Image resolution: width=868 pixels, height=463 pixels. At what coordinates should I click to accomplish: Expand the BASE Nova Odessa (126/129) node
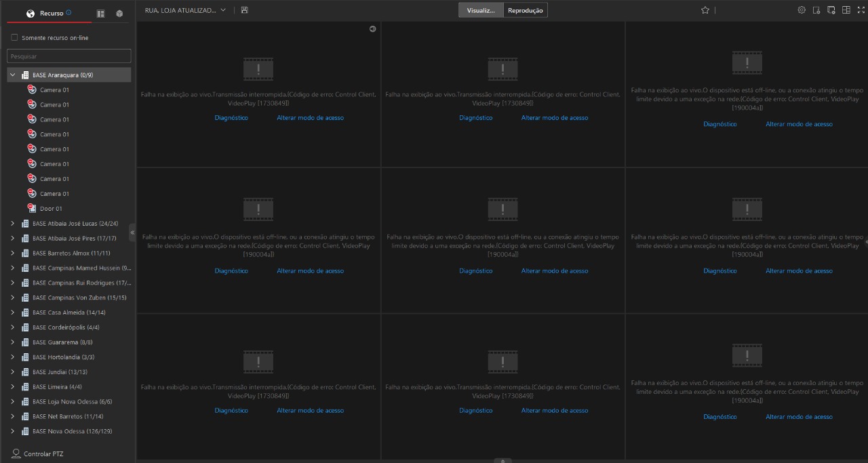12,431
